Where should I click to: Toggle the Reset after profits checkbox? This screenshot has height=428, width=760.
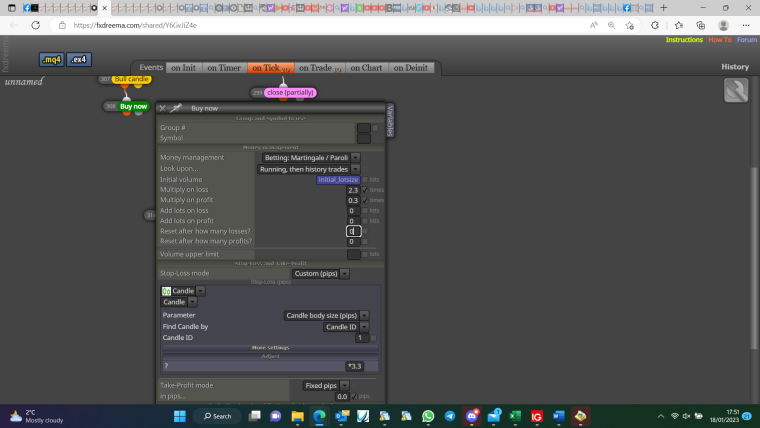pos(365,241)
